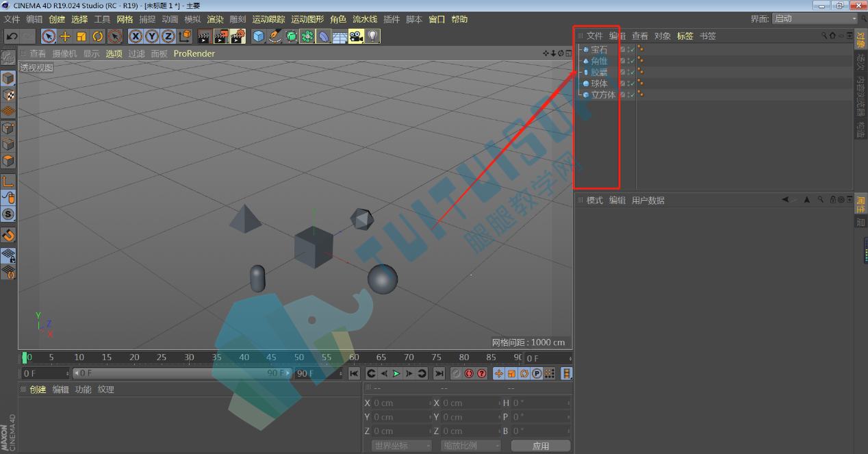Click the timeline range bar showing 0 F to 90 F
This screenshot has height=454, width=868.
(x=182, y=373)
